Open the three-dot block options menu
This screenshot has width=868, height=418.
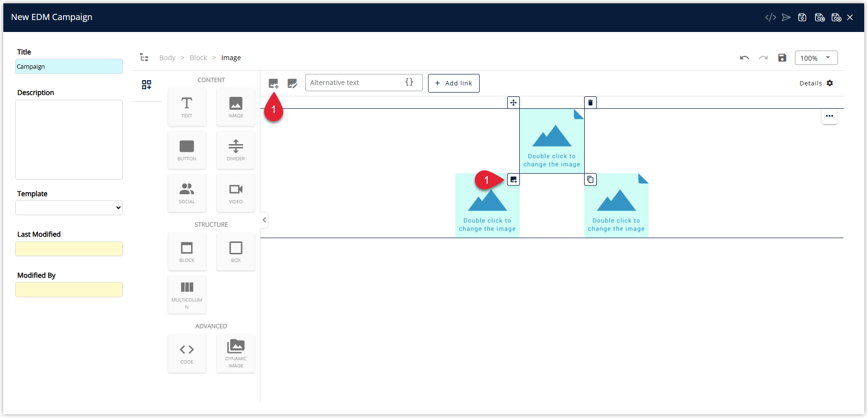[x=829, y=116]
